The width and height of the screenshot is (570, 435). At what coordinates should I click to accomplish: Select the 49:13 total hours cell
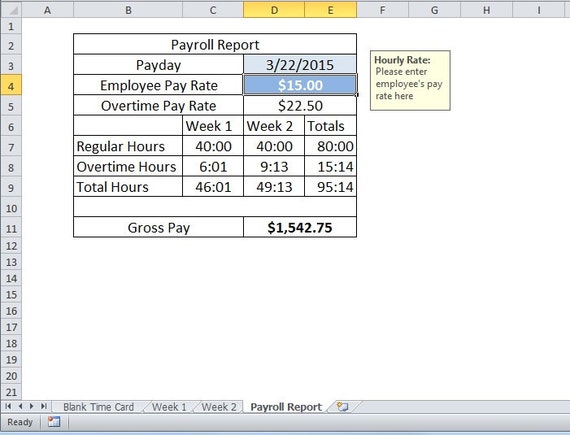point(274,187)
